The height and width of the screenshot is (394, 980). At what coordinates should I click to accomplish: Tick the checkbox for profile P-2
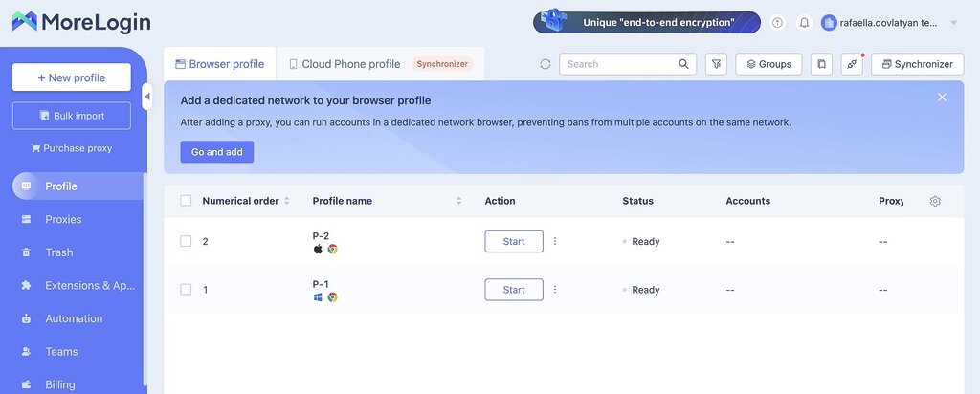pos(186,241)
